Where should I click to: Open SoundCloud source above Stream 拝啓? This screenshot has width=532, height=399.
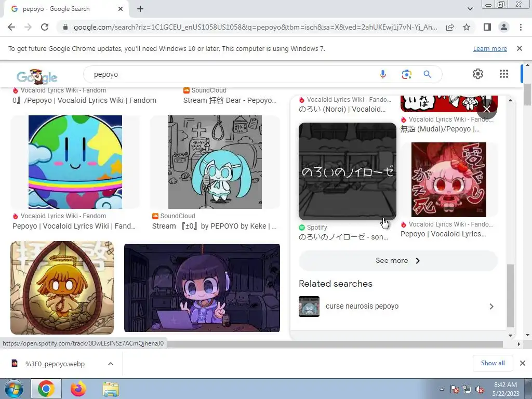pos(205,90)
